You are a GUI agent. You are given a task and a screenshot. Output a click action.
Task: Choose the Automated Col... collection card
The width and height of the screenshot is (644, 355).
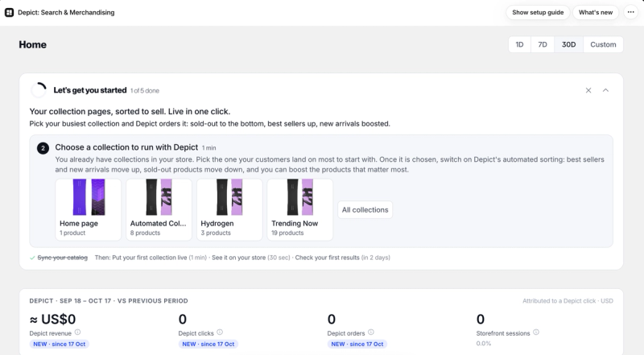[159, 209]
